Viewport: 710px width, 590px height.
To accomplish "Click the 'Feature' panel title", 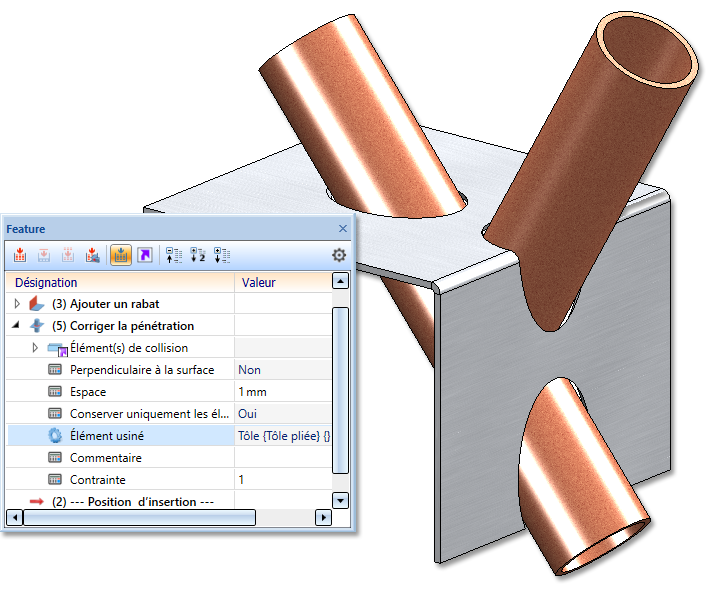I will 26,229.
